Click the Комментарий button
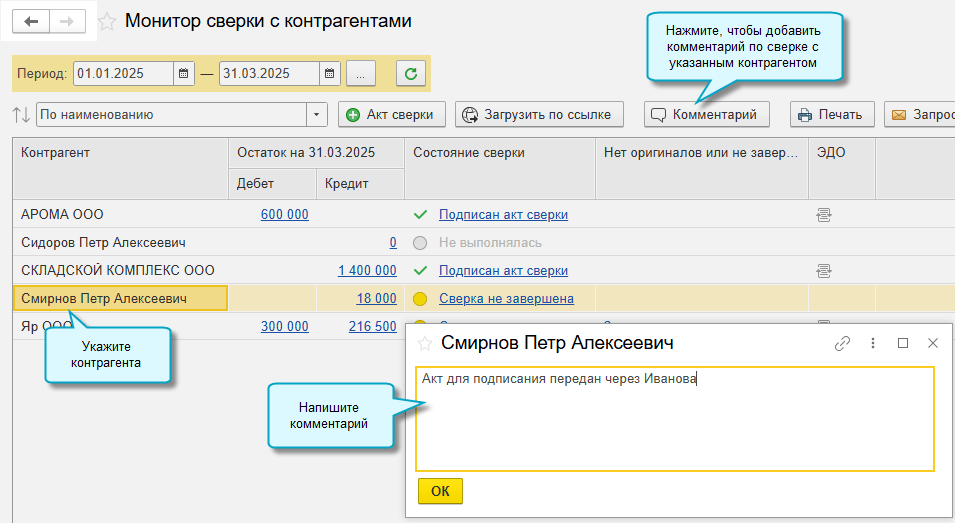 tap(707, 115)
